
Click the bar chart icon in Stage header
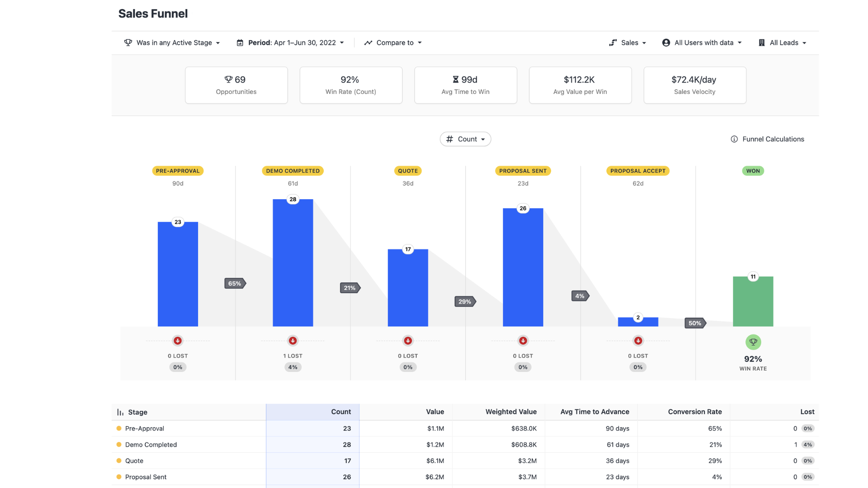coord(120,412)
